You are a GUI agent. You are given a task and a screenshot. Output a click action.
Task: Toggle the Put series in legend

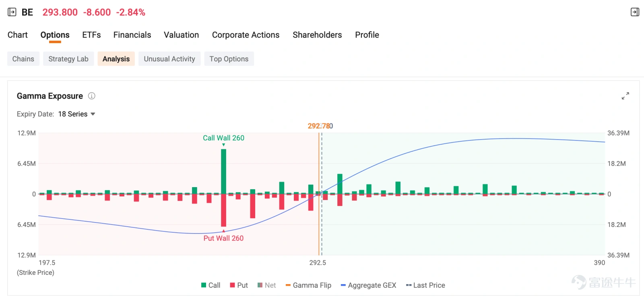coord(239,285)
